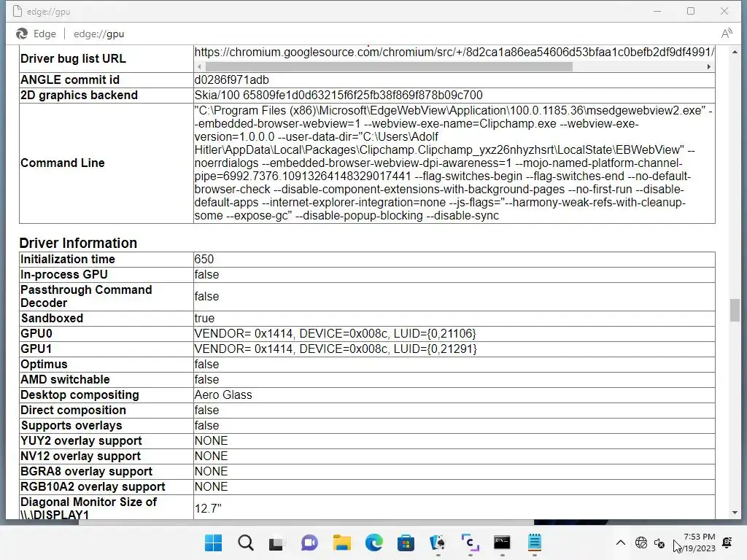The width and height of the screenshot is (747, 560).
Task: Click the RGB10A2 overlay support label
Action: pyautogui.click(x=93, y=486)
